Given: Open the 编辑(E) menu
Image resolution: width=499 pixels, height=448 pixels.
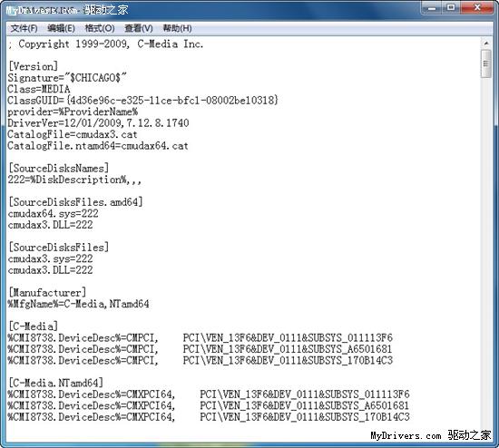Looking at the screenshot, I should 61,28.
